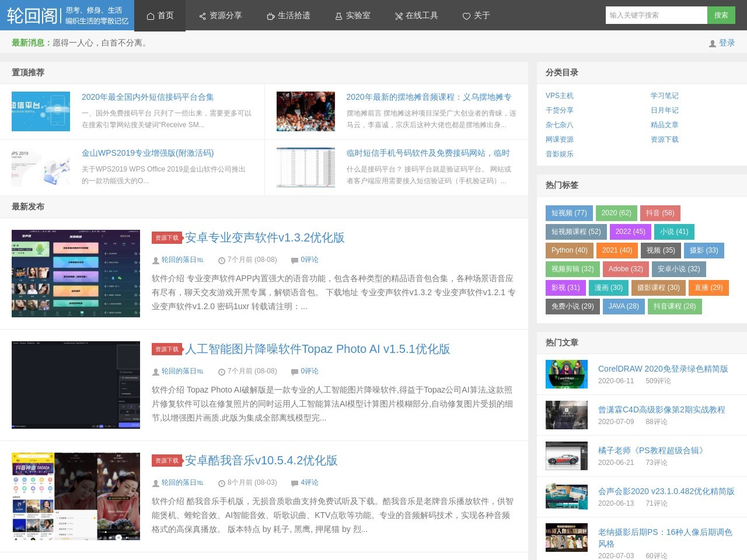
Task: Open the CorelDRAW 2020免登录绿色精简版 hot article
Action: click(x=662, y=369)
